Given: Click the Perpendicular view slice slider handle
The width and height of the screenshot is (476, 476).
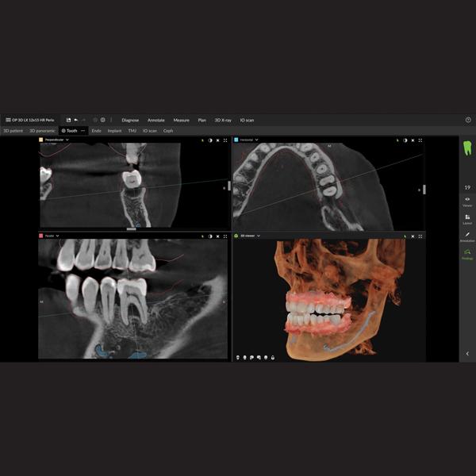Looking at the screenshot, I should click(229, 186).
